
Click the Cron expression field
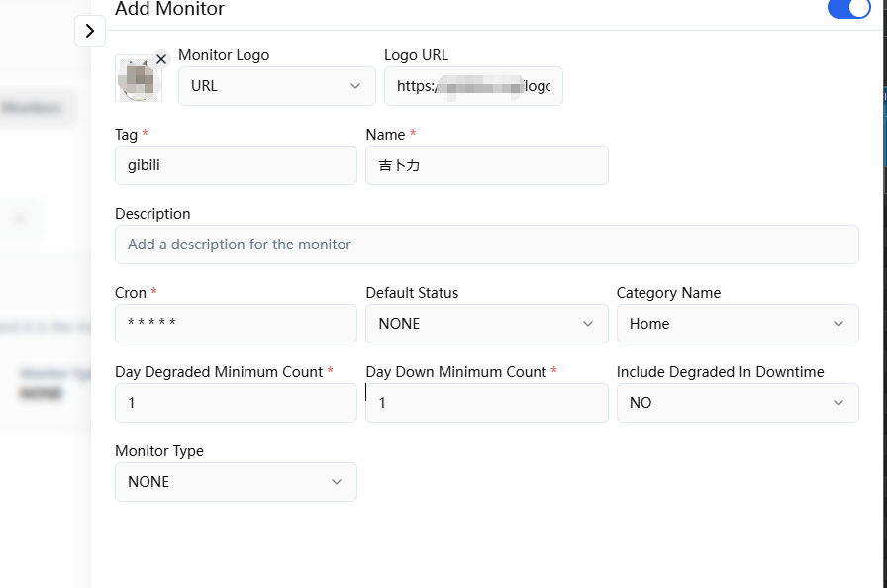tap(236, 324)
